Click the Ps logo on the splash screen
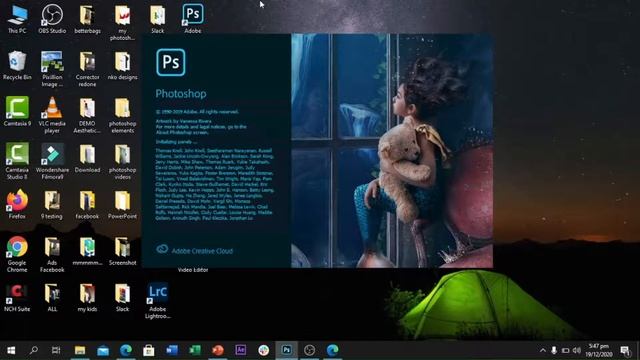Screen dimensions: 640x360 pos(171,62)
